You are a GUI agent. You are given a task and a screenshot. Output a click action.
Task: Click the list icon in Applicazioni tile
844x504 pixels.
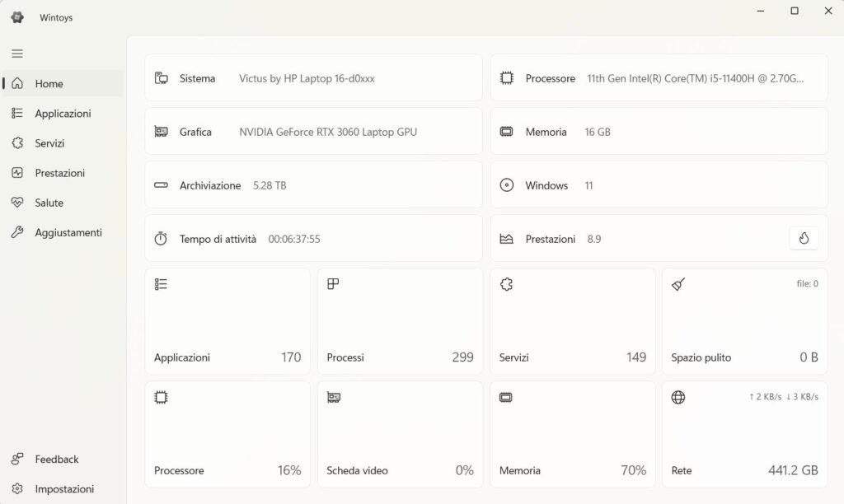[161, 284]
